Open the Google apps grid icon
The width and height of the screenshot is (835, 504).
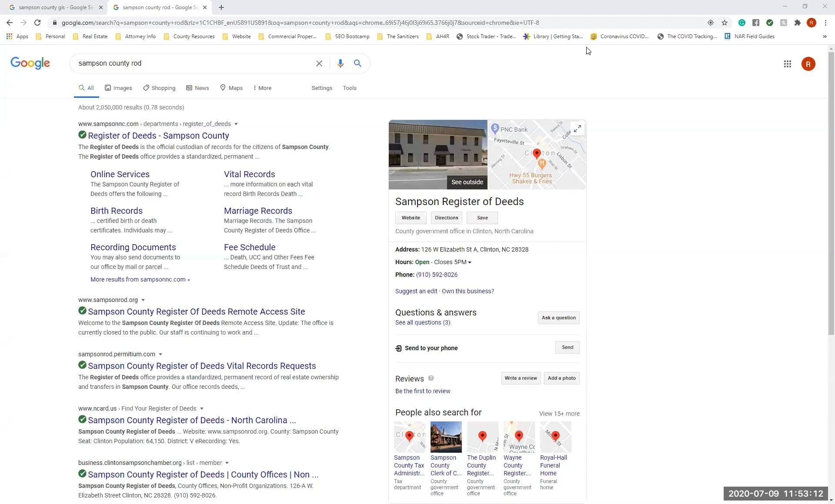click(x=787, y=64)
